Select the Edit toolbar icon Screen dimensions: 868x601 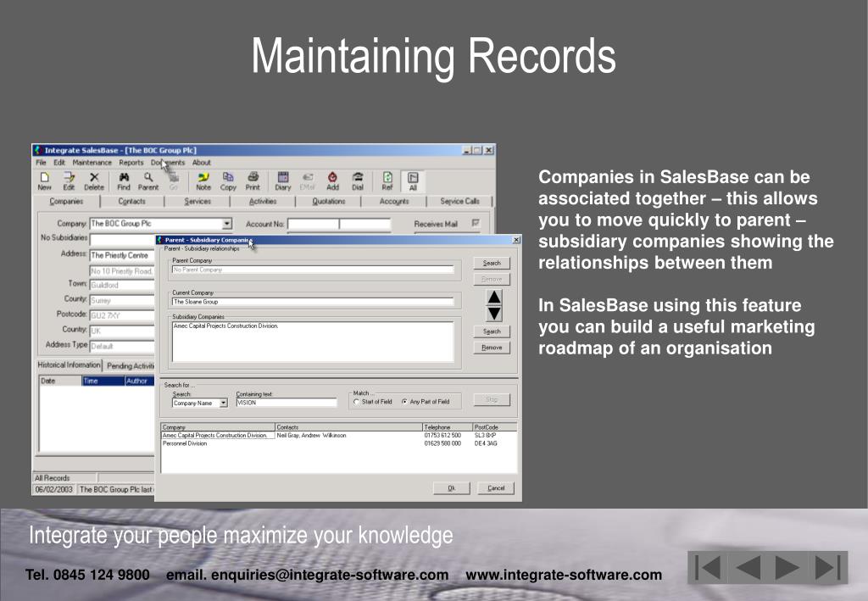click(x=69, y=181)
